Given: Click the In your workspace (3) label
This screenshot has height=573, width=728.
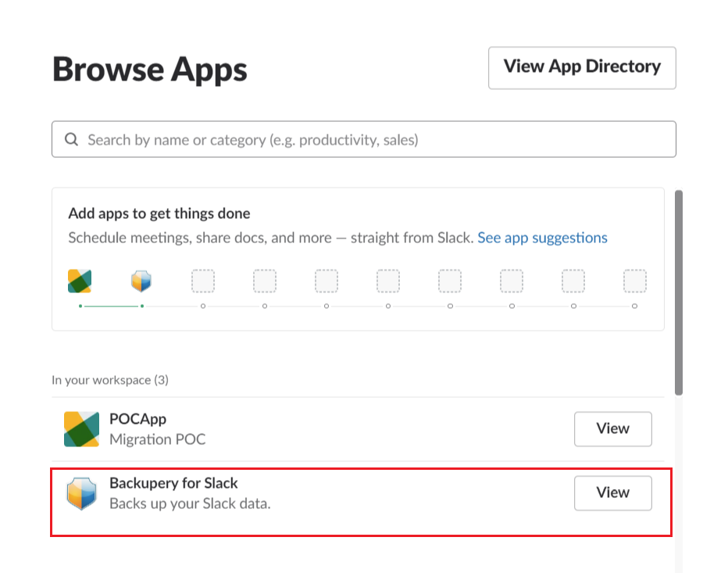Looking at the screenshot, I should pyautogui.click(x=110, y=380).
